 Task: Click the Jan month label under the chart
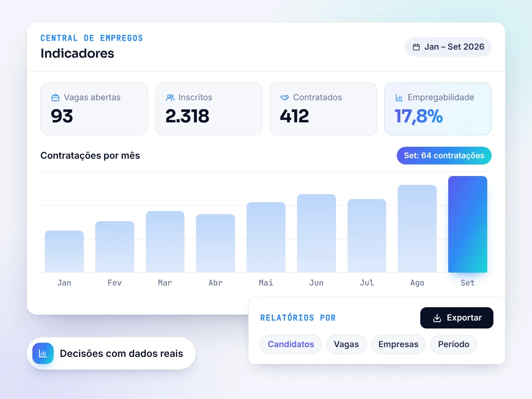[64, 283]
